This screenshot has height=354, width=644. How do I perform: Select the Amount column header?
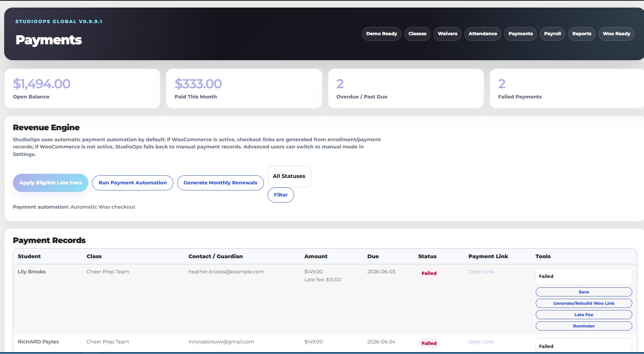pyautogui.click(x=316, y=256)
